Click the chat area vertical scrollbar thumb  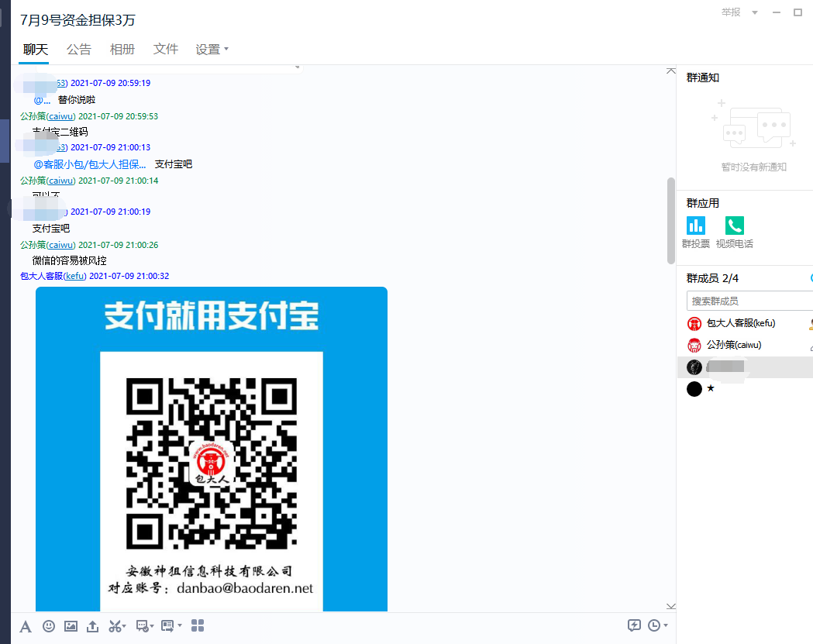[x=670, y=221]
